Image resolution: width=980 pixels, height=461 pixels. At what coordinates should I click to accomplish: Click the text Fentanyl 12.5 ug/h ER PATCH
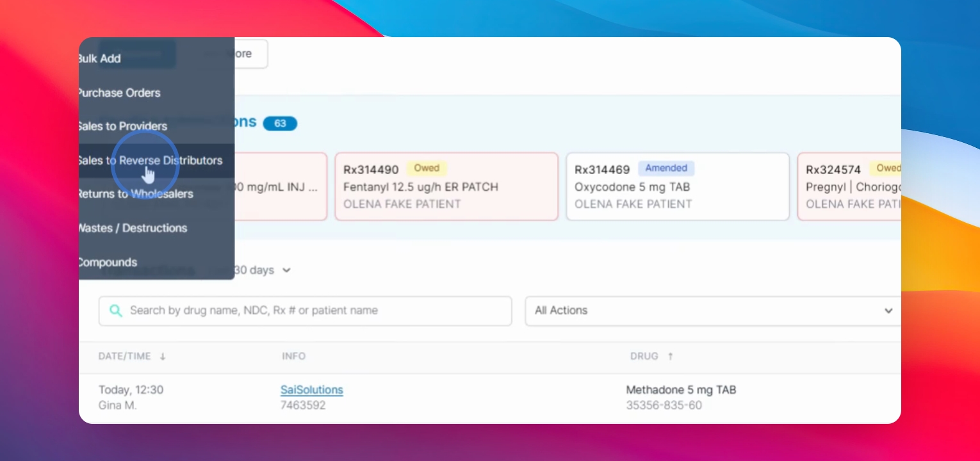tap(421, 187)
